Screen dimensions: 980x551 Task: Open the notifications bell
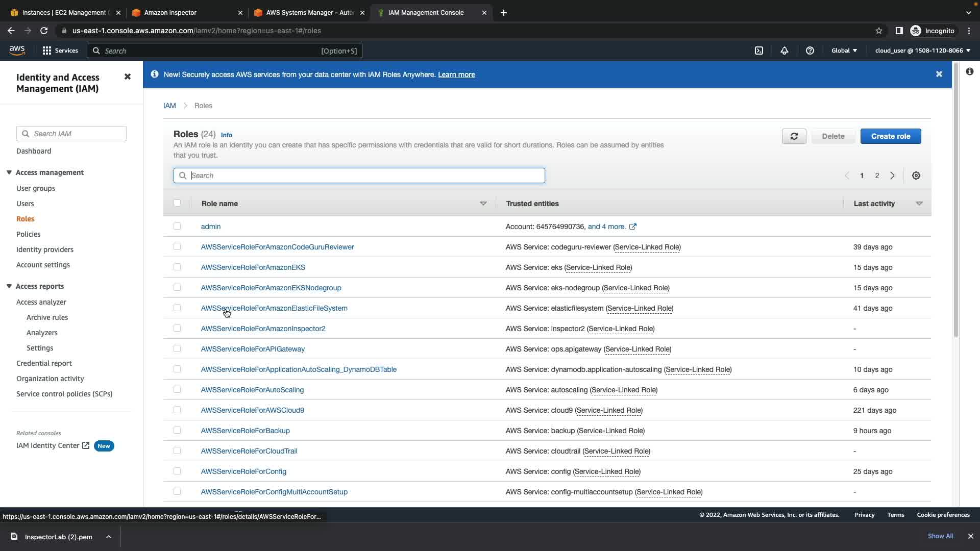[785, 51]
